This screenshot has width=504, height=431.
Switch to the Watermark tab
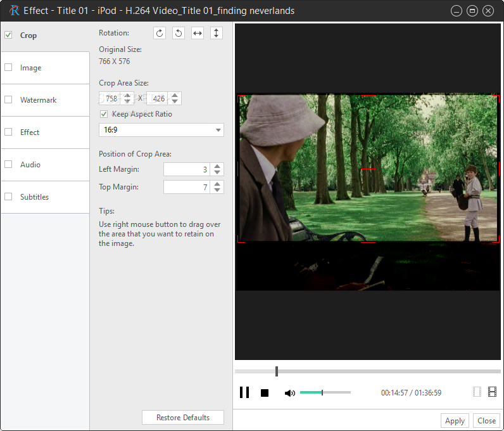pyautogui.click(x=46, y=100)
